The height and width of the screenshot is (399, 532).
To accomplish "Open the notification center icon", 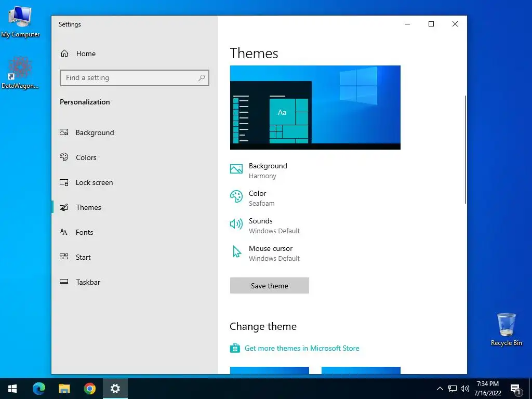I will point(515,389).
